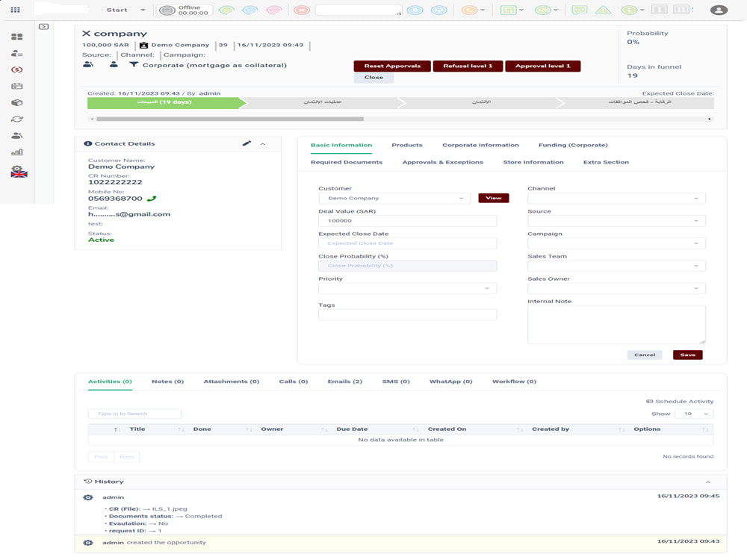The height and width of the screenshot is (560, 747).
Task: Collapse the Contact Details panel chevron
Action: (x=262, y=144)
